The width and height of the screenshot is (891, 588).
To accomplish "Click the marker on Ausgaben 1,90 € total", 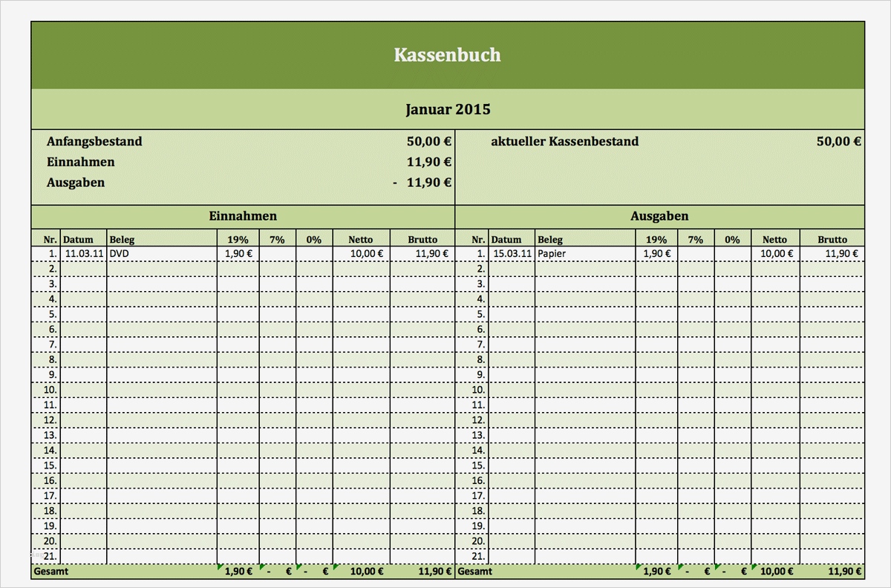I will 639,567.
